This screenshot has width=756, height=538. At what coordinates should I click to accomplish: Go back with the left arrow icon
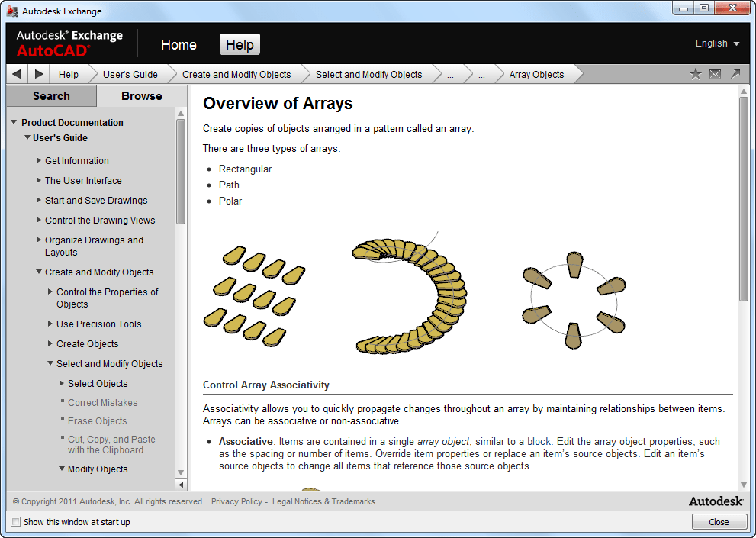coord(16,74)
